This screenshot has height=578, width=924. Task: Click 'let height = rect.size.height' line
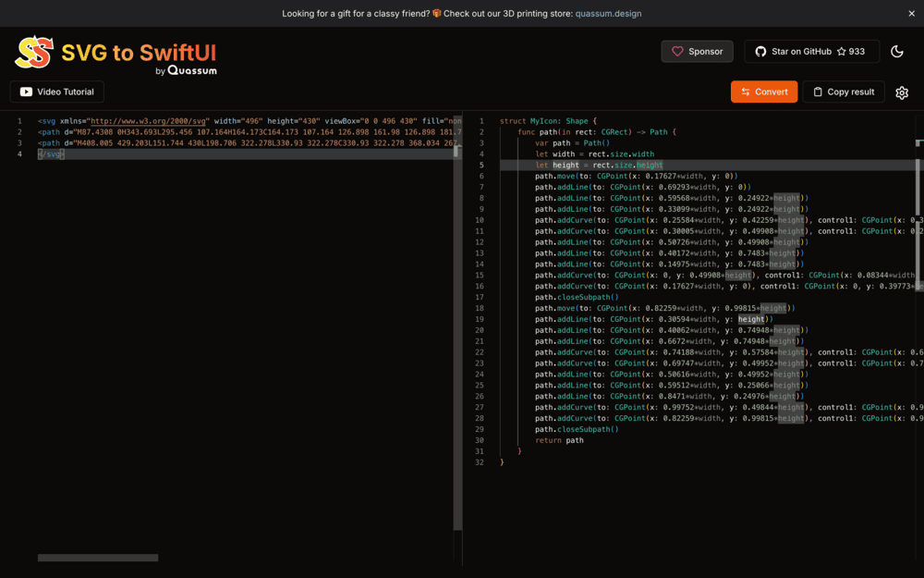(x=599, y=166)
